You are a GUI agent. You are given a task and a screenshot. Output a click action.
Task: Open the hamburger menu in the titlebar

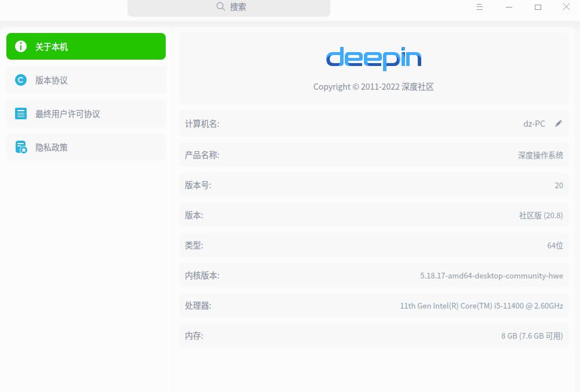(479, 7)
